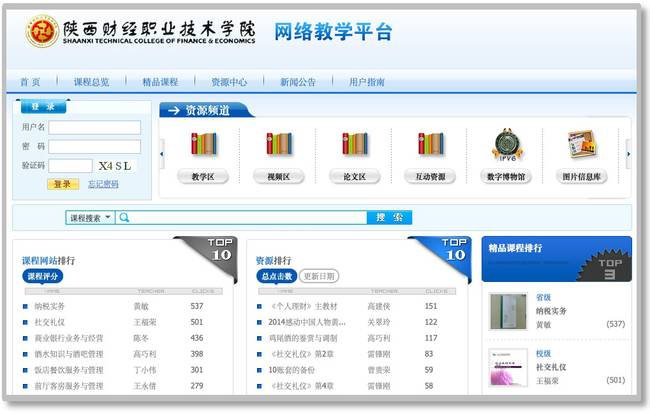Open the 教学区 books icon
Screen dimensions: 650x414
(204, 144)
